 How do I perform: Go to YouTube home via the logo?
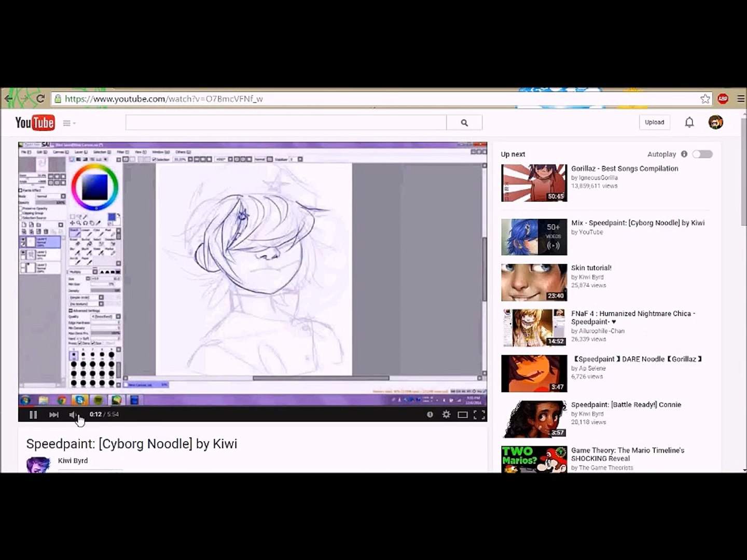point(35,122)
